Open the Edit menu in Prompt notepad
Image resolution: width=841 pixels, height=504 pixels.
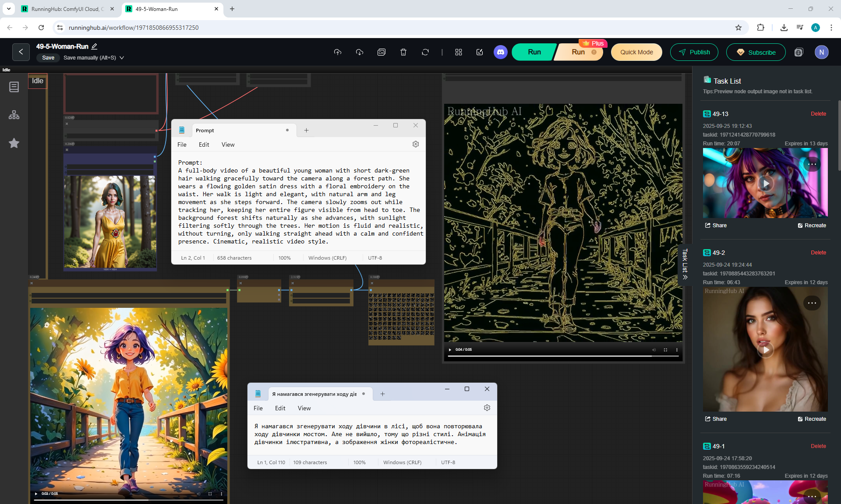[204, 145]
